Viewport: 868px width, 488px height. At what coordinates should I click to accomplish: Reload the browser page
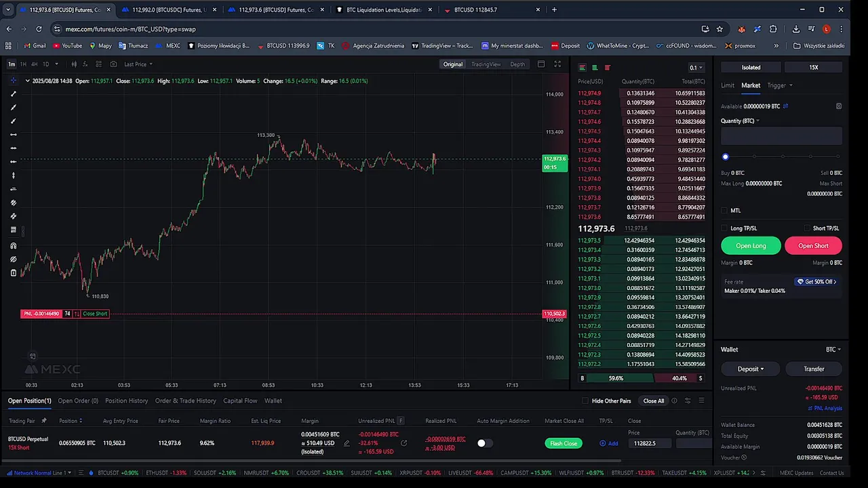pos(39,29)
